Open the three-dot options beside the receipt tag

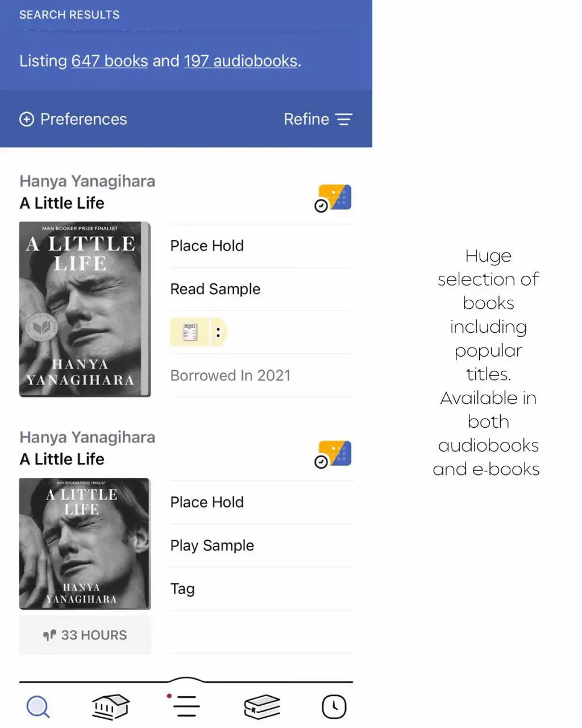(218, 332)
